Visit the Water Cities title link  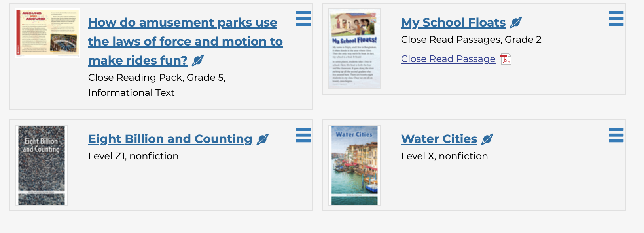click(x=439, y=139)
